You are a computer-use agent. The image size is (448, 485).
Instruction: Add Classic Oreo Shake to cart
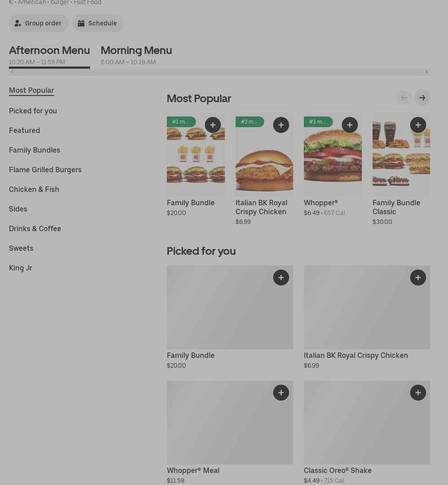pos(418,393)
